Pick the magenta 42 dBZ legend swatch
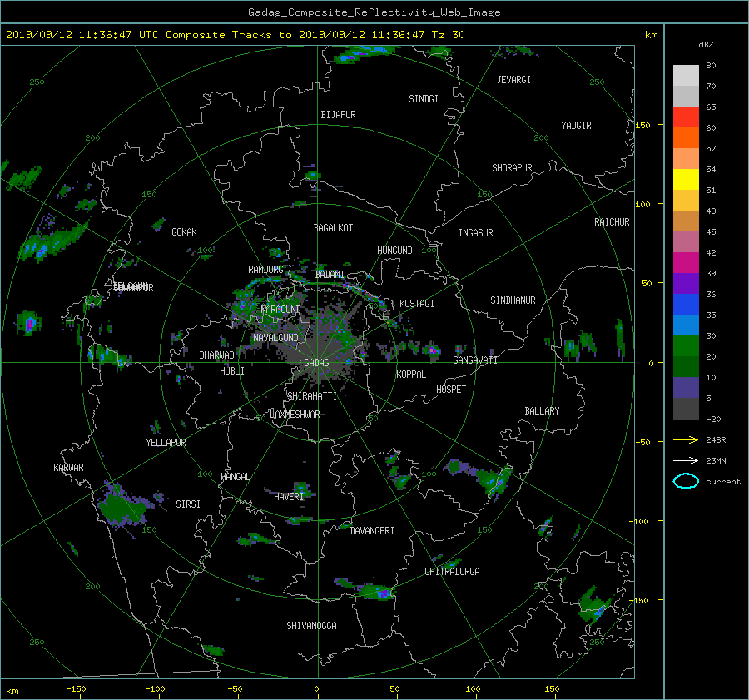 coord(686,262)
